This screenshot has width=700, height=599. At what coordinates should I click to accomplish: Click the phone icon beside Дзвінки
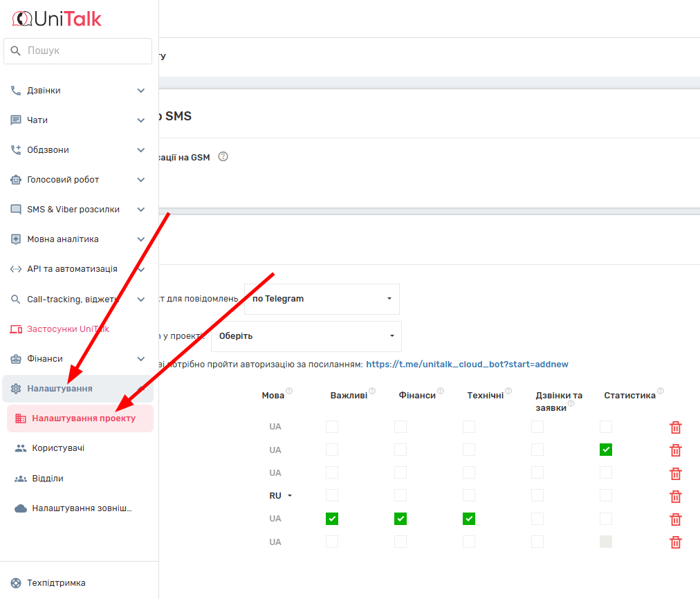16,91
